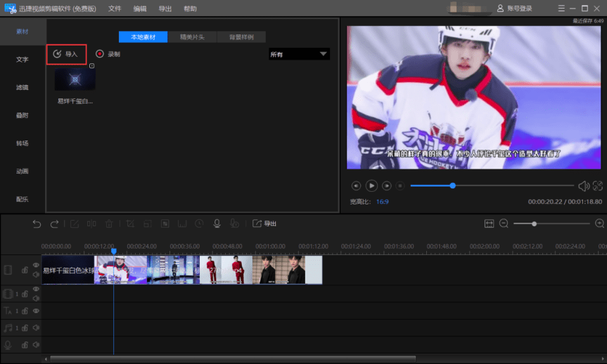Click the voiceover track microphone icon

pyautogui.click(x=8, y=344)
